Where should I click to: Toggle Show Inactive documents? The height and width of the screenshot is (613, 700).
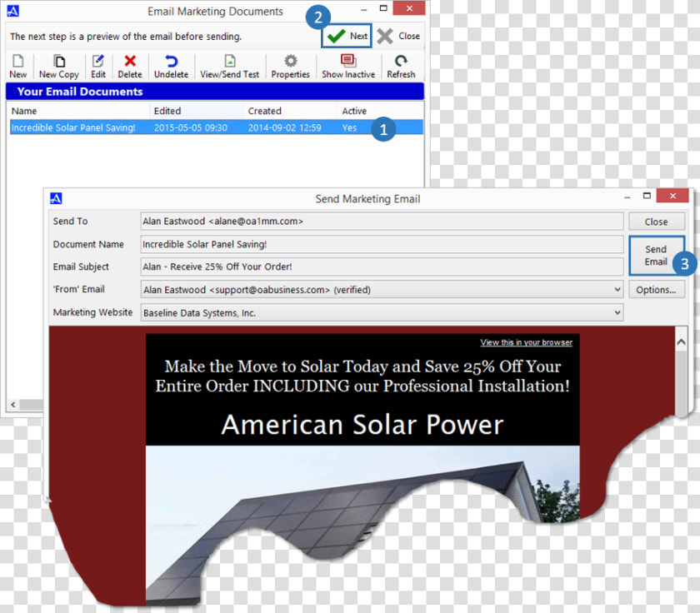pos(348,67)
